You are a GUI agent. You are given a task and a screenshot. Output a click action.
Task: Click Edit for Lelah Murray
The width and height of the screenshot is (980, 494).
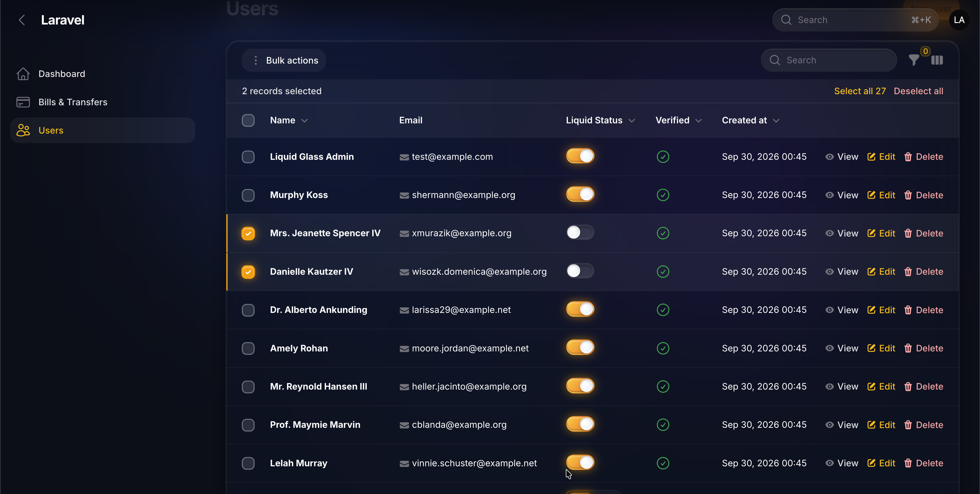click(881, 463)
